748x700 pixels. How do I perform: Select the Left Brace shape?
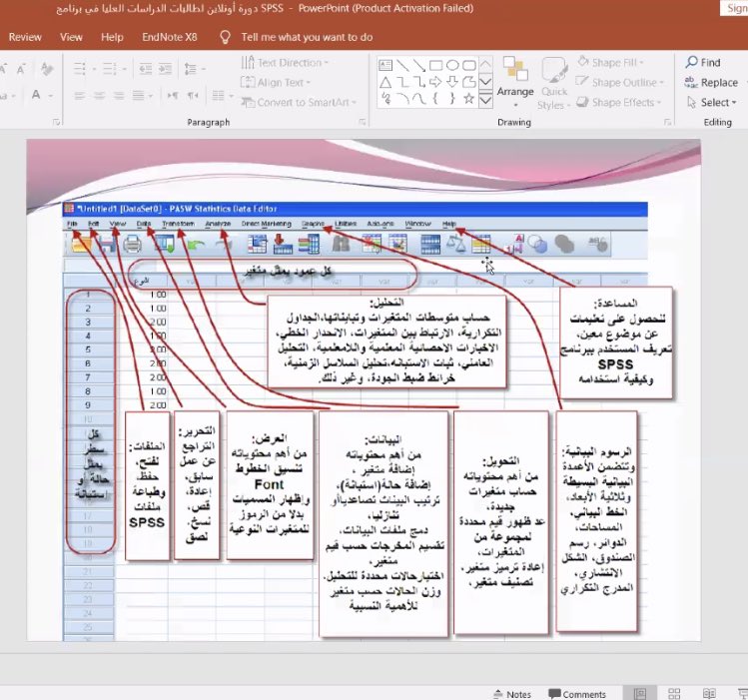pyautogui.click(x=436, y=99)
